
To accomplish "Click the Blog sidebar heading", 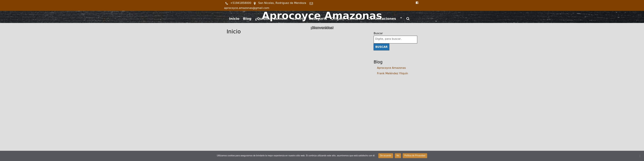I will pyautogui.click(x=378, y=62).
